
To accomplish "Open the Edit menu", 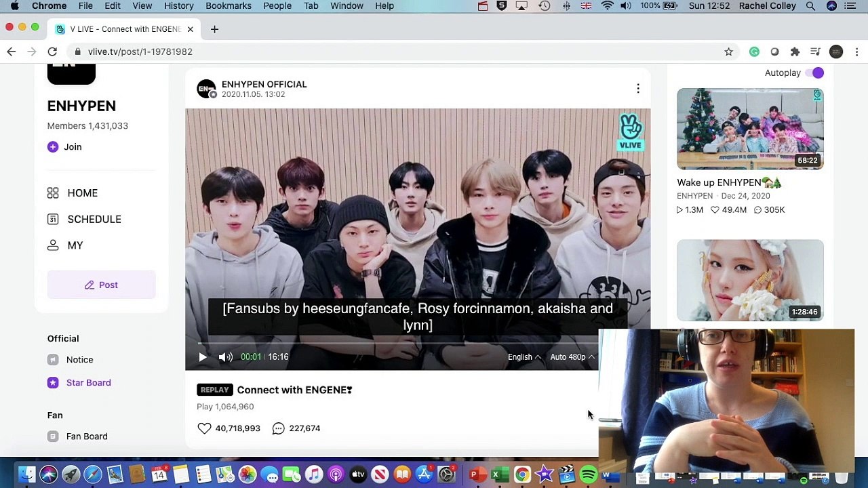I will click(x=113, y=5).
